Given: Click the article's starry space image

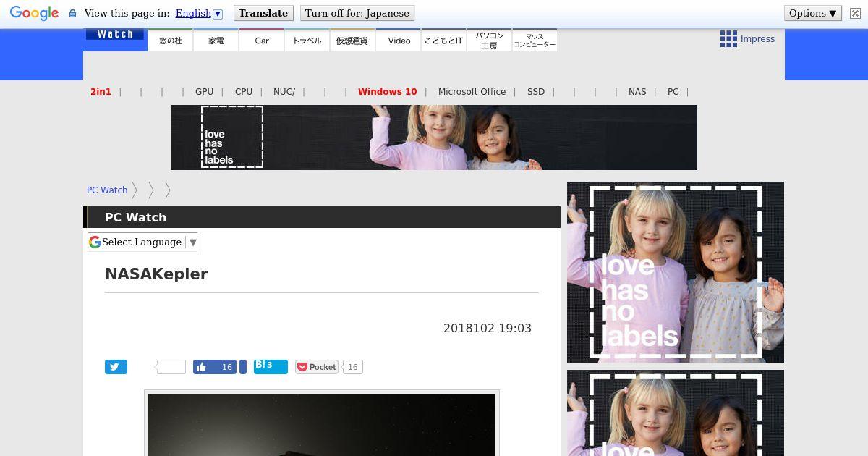Looking at the screenshot, I should point(322,425).
